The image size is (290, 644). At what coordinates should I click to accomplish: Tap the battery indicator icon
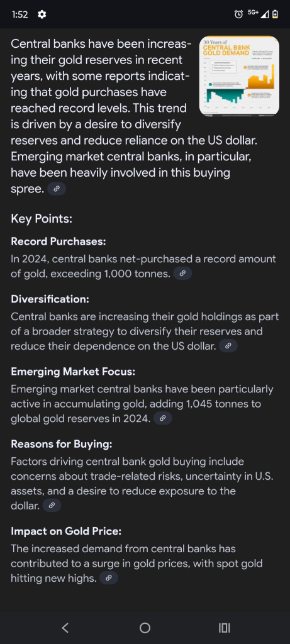click(x=275, y=14)
